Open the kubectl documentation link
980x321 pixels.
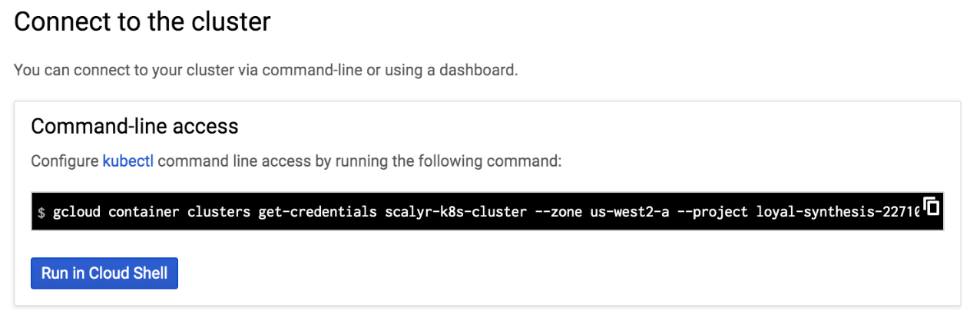(x=127, y=162)
